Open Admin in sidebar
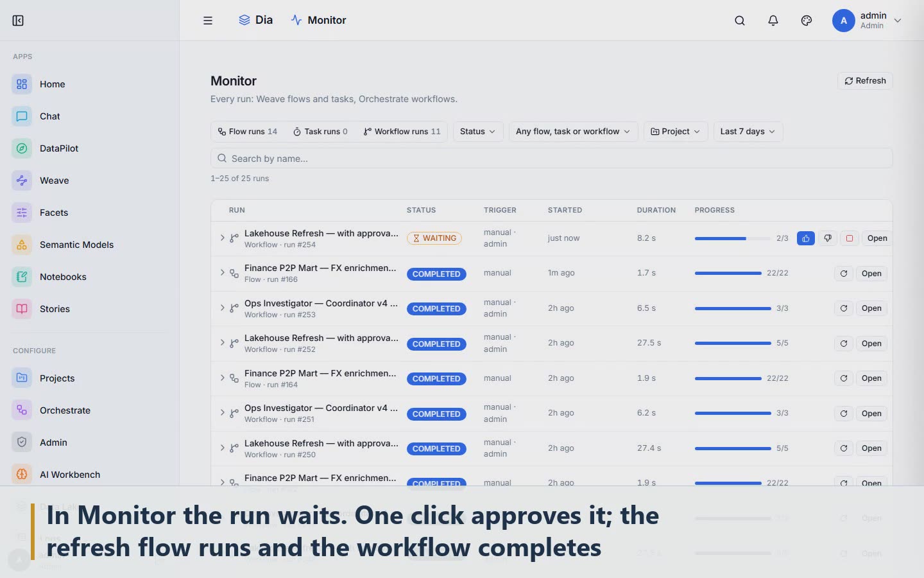Viewport: 924px width, 578px height. (x=89, y=442)
